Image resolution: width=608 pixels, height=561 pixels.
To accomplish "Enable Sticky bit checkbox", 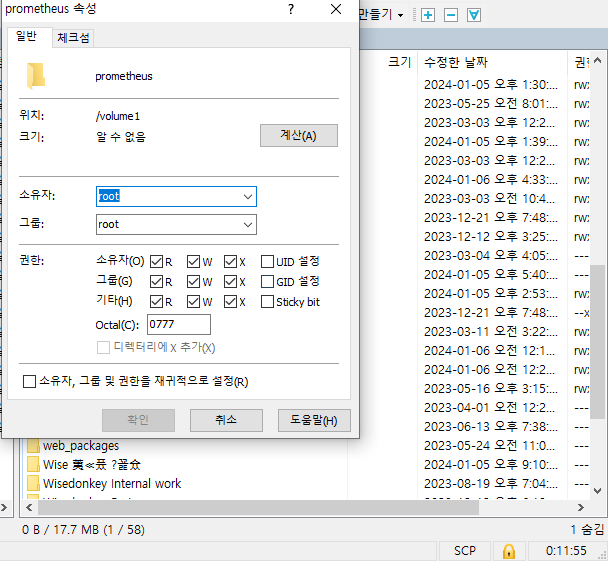I will [267, 301].
